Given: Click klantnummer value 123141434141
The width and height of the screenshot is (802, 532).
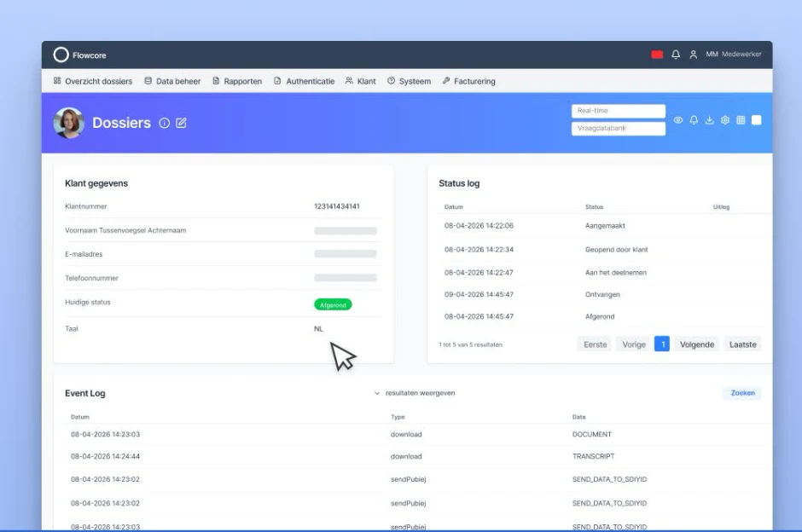Looking at the screenshot, I should [337, 206].
